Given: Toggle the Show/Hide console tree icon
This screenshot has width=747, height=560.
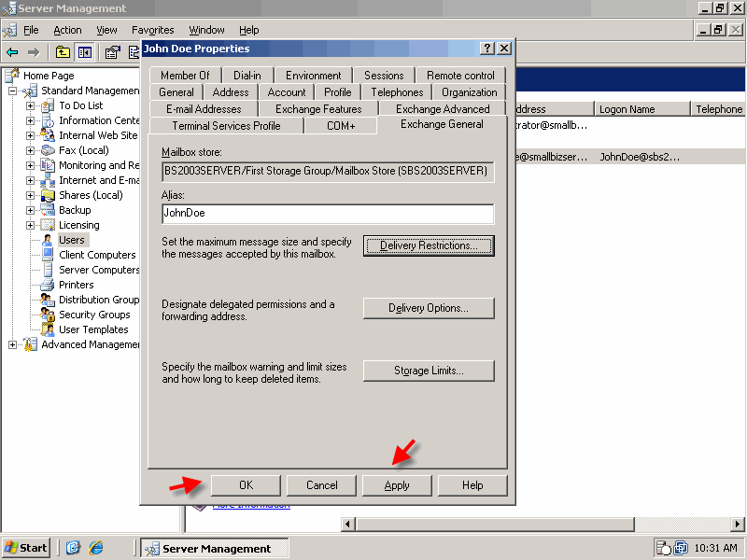Looking at the screenshot, I should pos(85,52).
